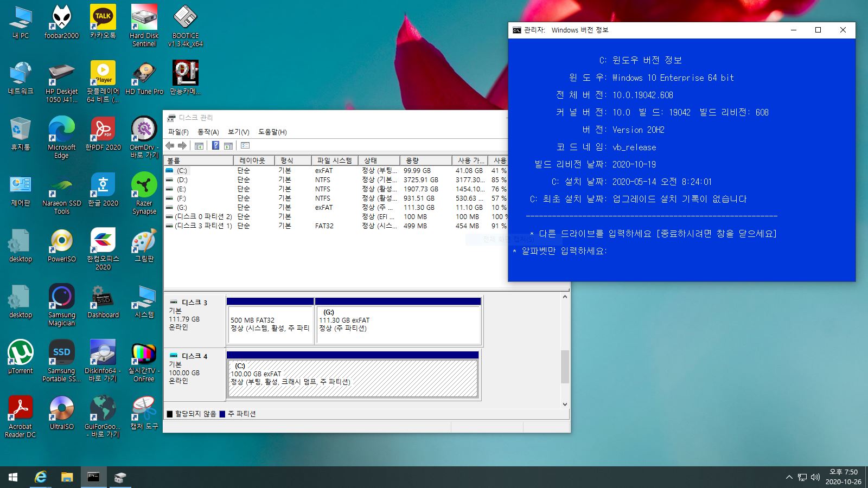Select the (디스크 0 파티션 2) row

pos(335,216)
